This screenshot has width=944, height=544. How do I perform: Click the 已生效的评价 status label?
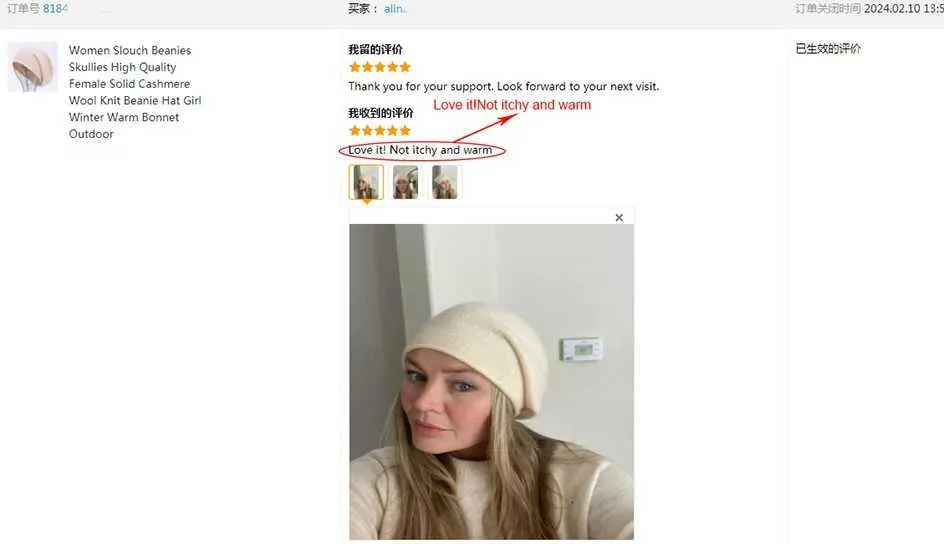pyautogui.click(x=828, y=49)
